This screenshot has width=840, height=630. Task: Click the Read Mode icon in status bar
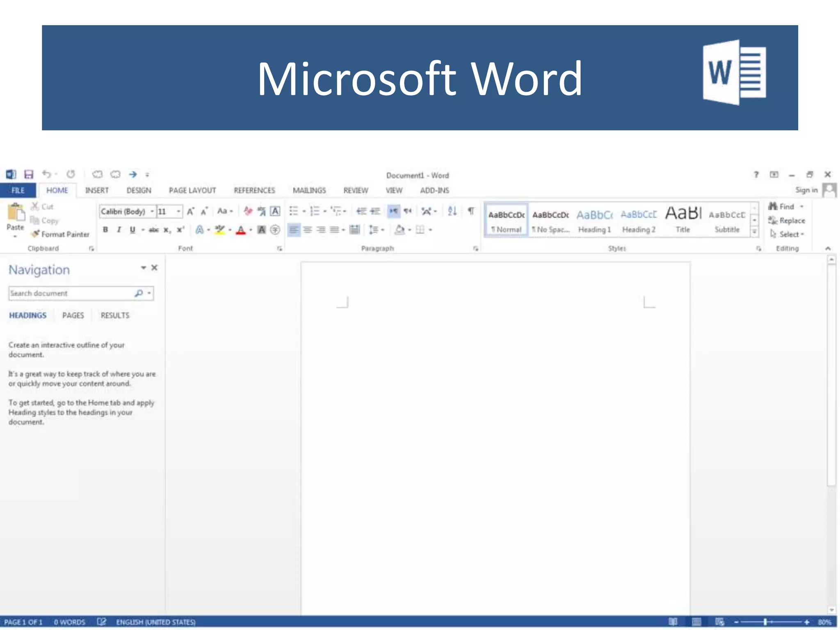coord(673,622)
